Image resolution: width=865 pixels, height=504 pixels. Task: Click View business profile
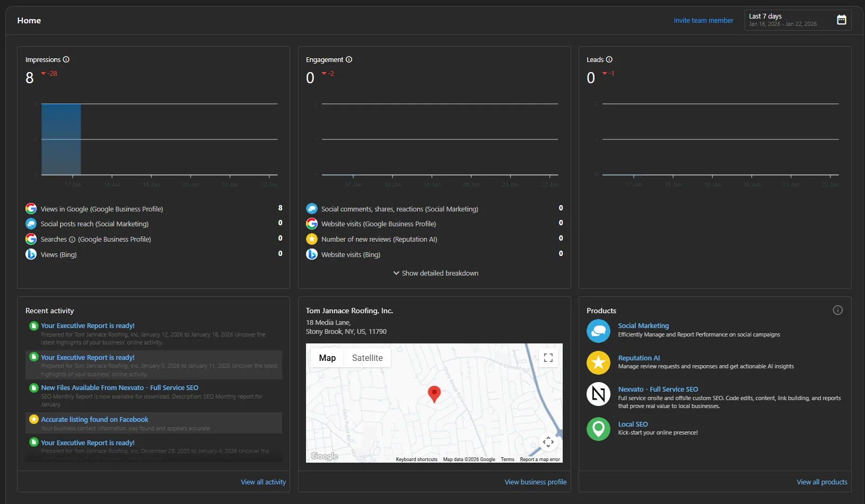tap(535, 482)
